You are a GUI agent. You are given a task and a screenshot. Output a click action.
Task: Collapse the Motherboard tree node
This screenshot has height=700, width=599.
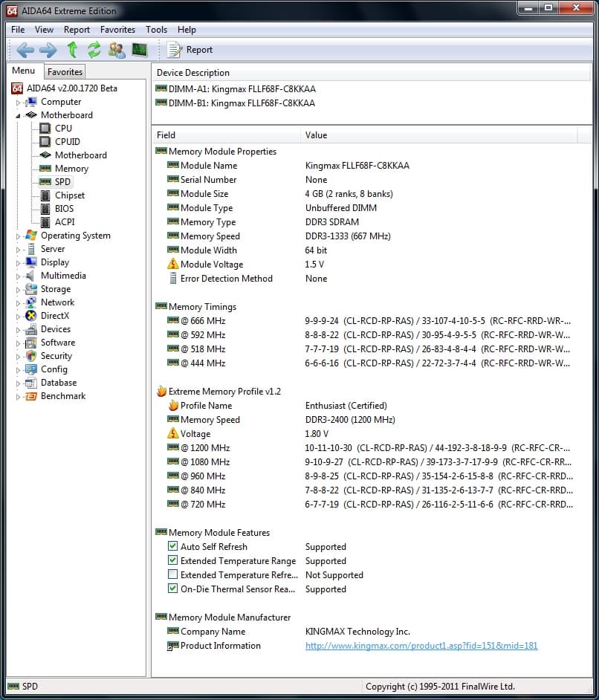point(18,116)
